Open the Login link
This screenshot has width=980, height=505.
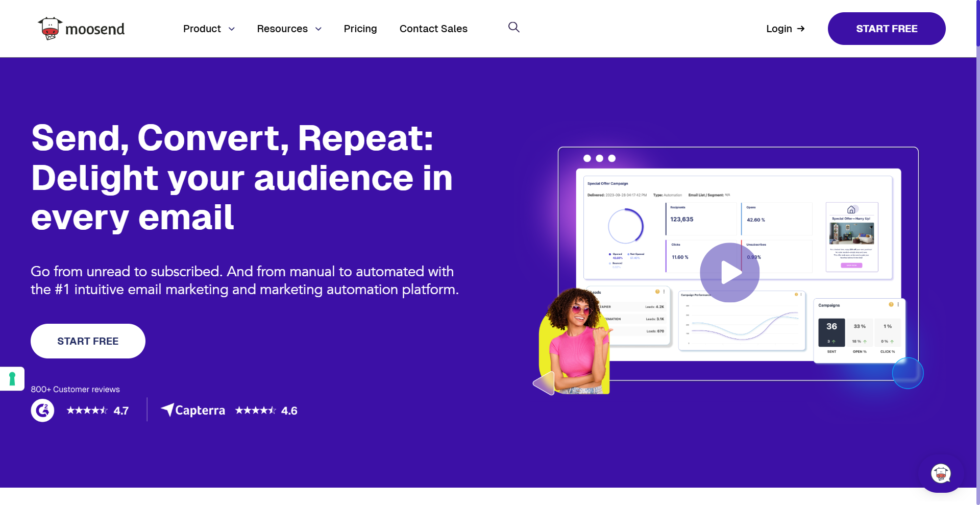[x=778, y=29]
